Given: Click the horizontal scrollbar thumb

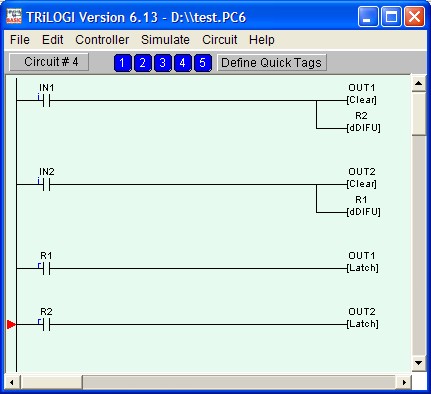Looking at the screenshot, I should pyautogui.click(x=51, y=382).
